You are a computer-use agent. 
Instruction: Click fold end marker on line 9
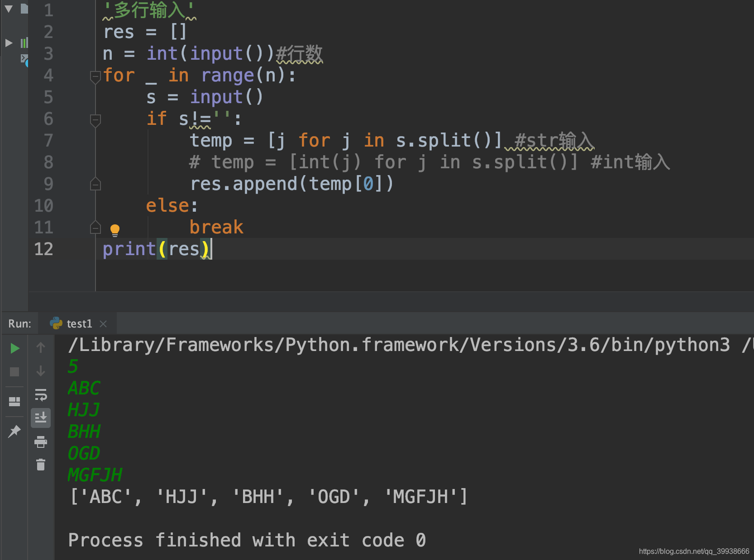[x=95, y=184]
